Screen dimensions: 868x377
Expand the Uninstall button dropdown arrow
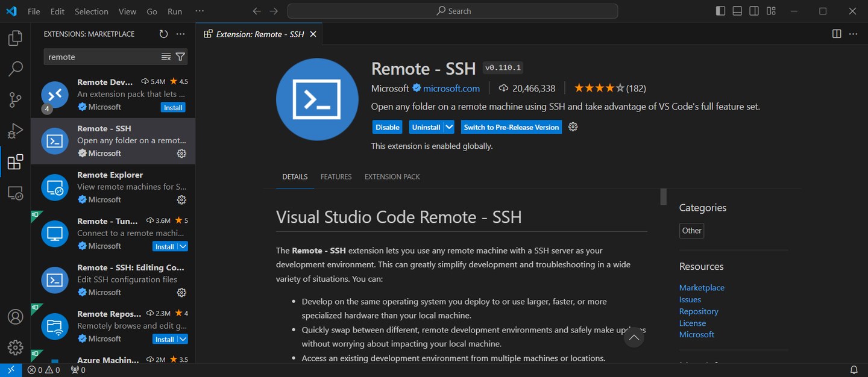tap(448, 126)
